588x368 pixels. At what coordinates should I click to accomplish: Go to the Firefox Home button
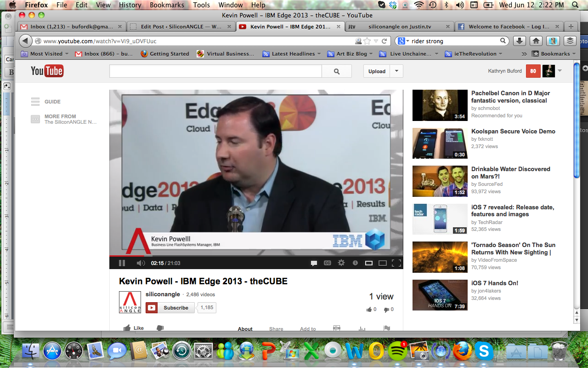click(x=536, y=41)
